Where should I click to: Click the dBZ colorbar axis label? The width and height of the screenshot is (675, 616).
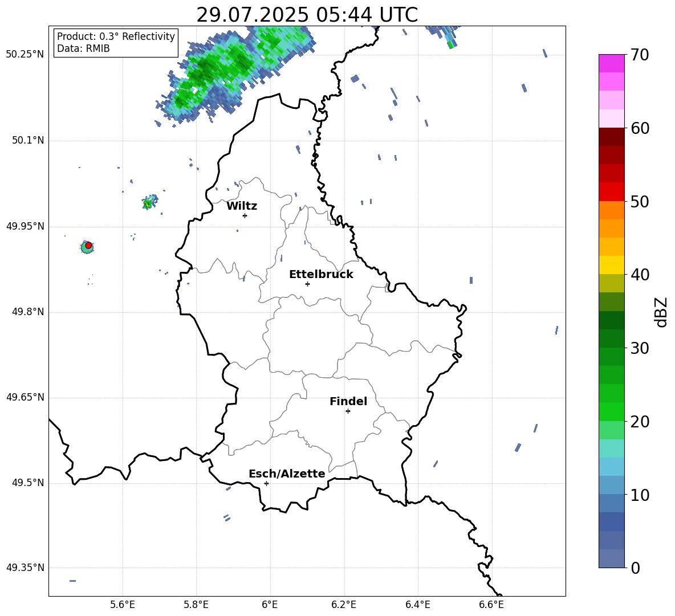(x=661, y=312)
